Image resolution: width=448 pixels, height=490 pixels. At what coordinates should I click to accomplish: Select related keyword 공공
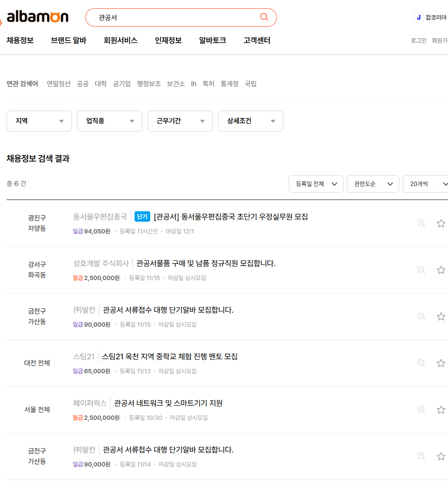(x=82, y=84)
